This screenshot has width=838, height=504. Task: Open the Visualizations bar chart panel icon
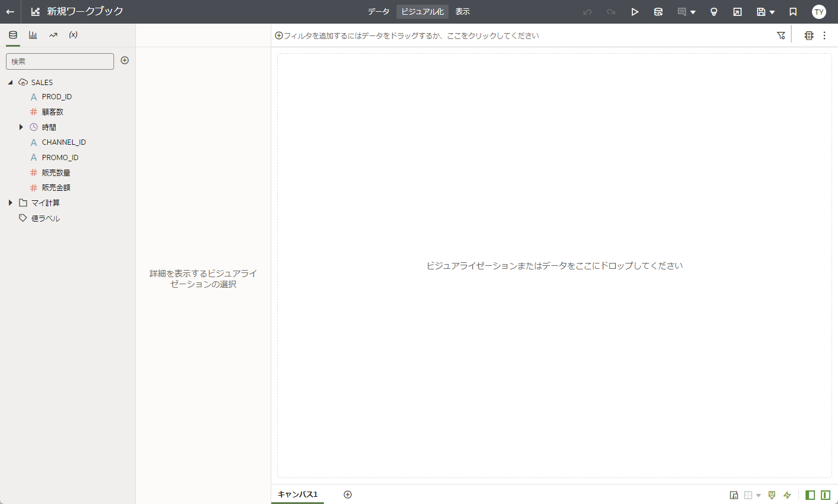click(33, 35)
